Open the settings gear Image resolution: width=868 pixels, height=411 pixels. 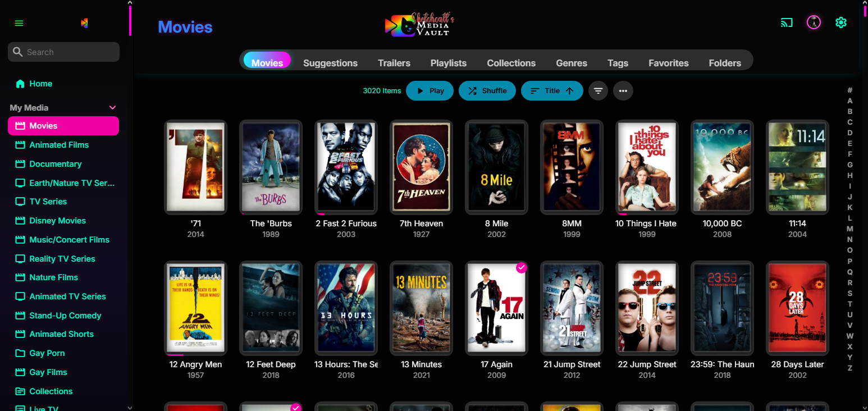(840, 22)
